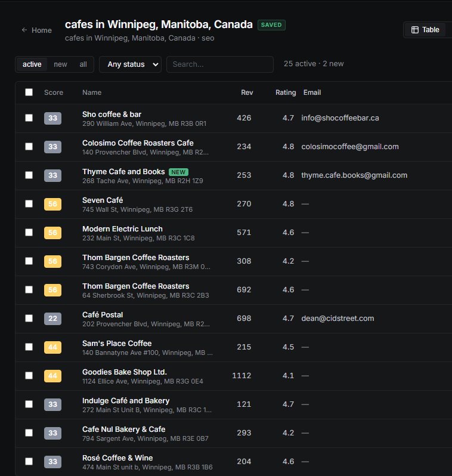This screenshot has height=476, width=452.
Task: Open the Café Postal entry
Action: pos(103,315)
